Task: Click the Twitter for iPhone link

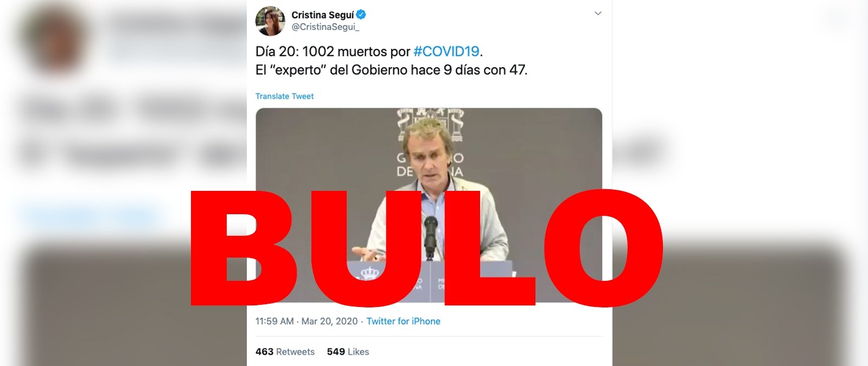Action: tap(403, 321)
